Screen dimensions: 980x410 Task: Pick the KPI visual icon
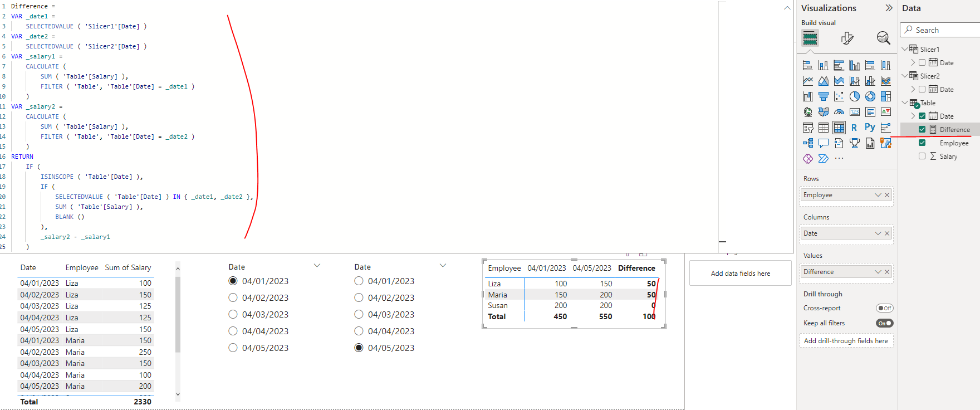(886, 112)
